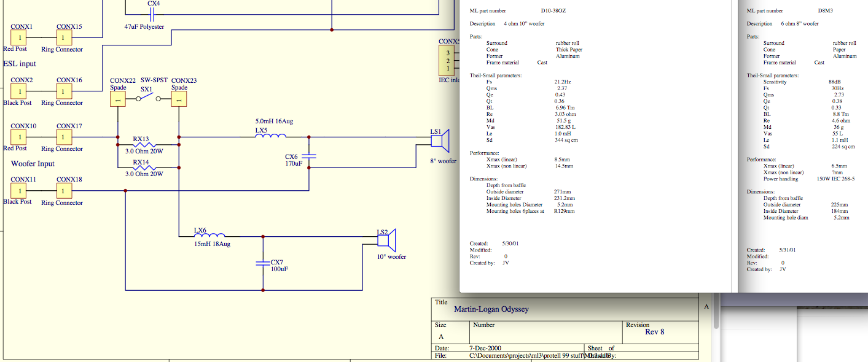This screenshot has width=868, height=362.
Task: Select the CONX23 Spade connector symbol
Action: click(x=178, y=99)
